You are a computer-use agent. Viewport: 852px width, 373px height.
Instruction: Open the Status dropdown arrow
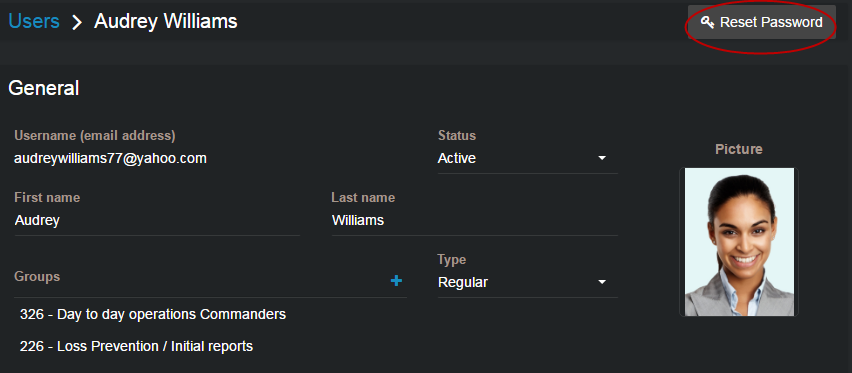pyautogui.click(x=602, y=158)
